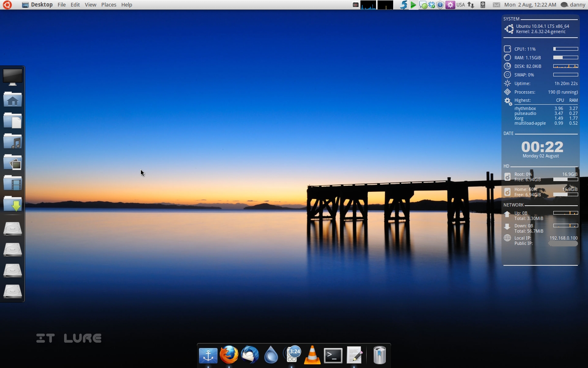The height and width of the screenshot is (368, 588).
Task: Open the danny user session menu
Action: coord(574,5)
